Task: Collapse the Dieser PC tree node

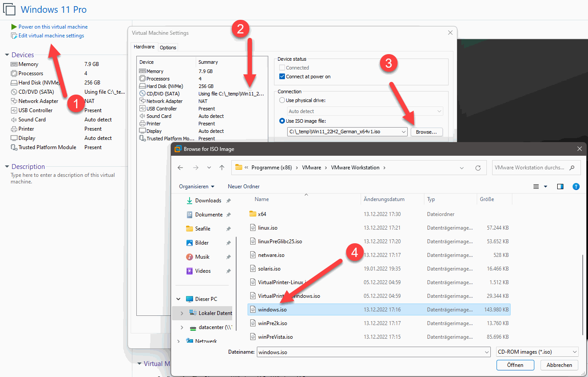Action: (x=178, y=299)
